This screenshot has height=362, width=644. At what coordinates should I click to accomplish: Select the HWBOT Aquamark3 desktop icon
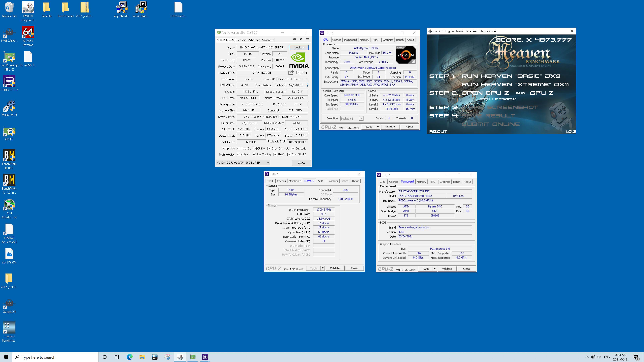[x=9, y=233]
